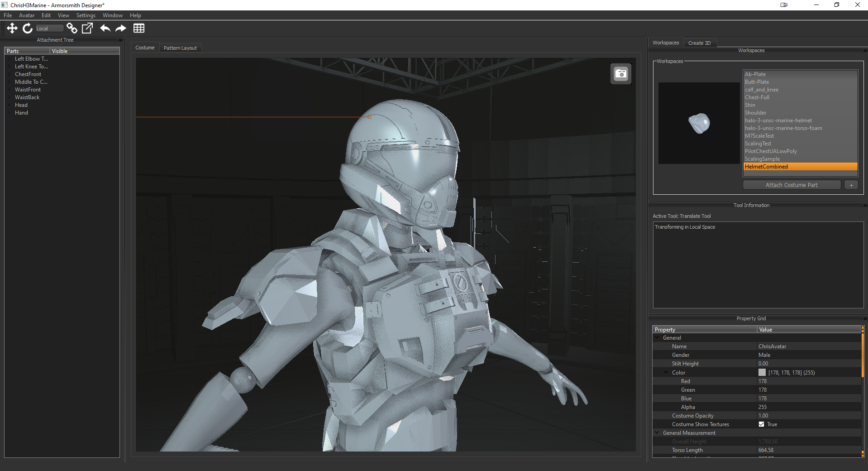
Task: Open the Settings menu
Action: [x=86, y=15]
